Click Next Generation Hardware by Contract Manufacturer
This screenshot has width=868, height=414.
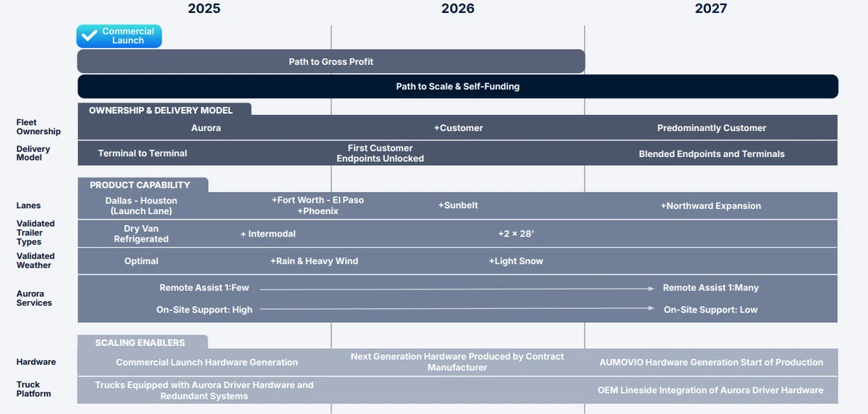pyautogui.click(x=457, y=362)
